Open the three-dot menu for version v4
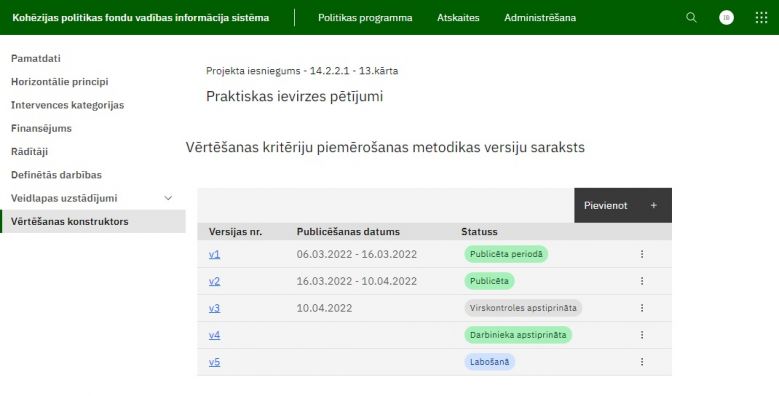The height and width of the screenshot is (396, 779). click(642, 335)
